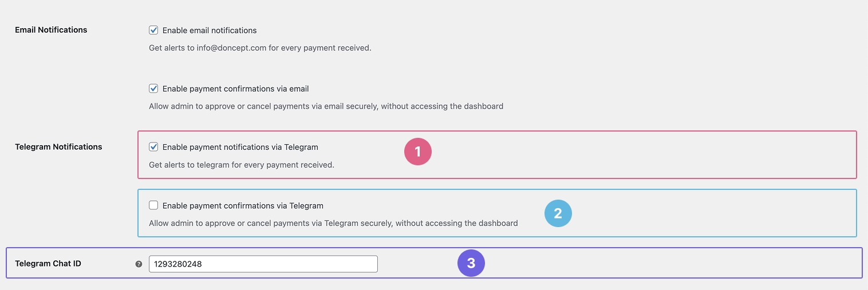Image resolution: width=868 pixels, height=290 pixels.
Task: Click the 'Enable email notifications' label text
Action: coord(210,30)
